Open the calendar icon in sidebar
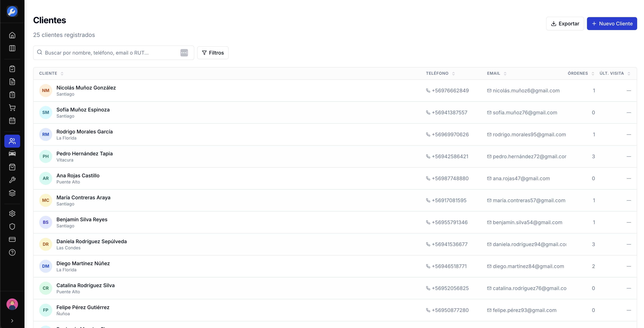The image size is (644, 328). coord(12,121)
